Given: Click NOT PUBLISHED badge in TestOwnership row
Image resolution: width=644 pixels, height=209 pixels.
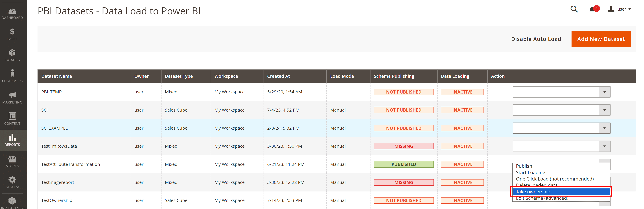Looking at the screenshot, I should 404,201.
